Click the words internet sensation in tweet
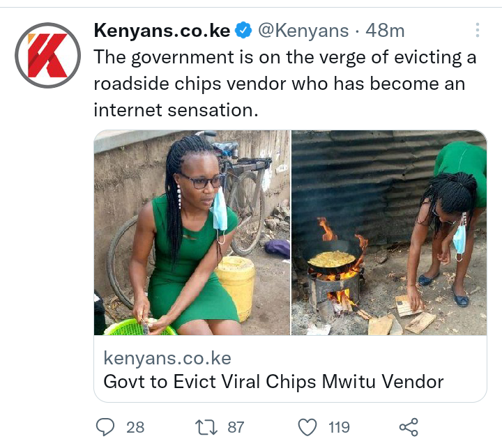Viewport: 502px width, 448px height. [176, 110]
